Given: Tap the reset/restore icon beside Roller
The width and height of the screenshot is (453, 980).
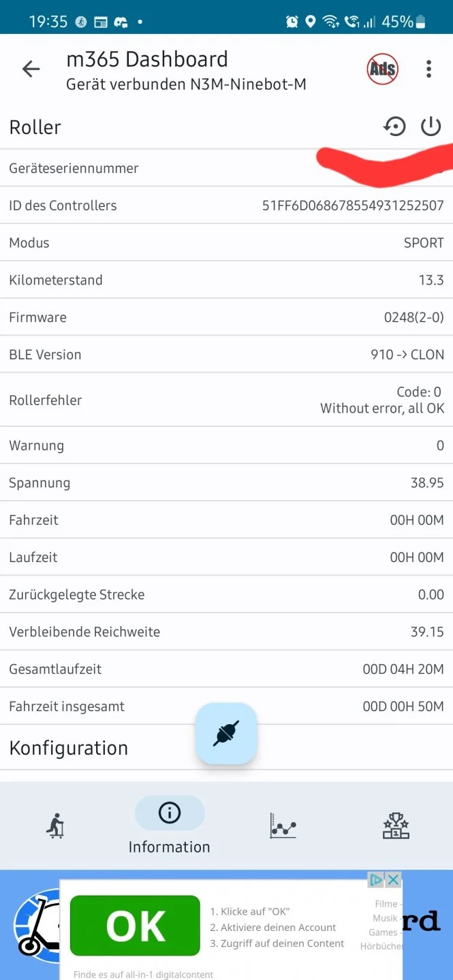Looking at the screenshot, I should (394, 127).
